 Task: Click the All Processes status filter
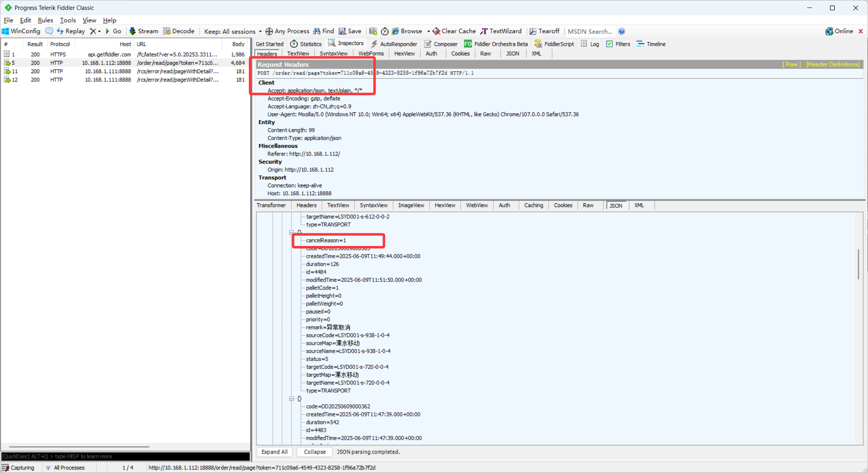click(65, 467)
